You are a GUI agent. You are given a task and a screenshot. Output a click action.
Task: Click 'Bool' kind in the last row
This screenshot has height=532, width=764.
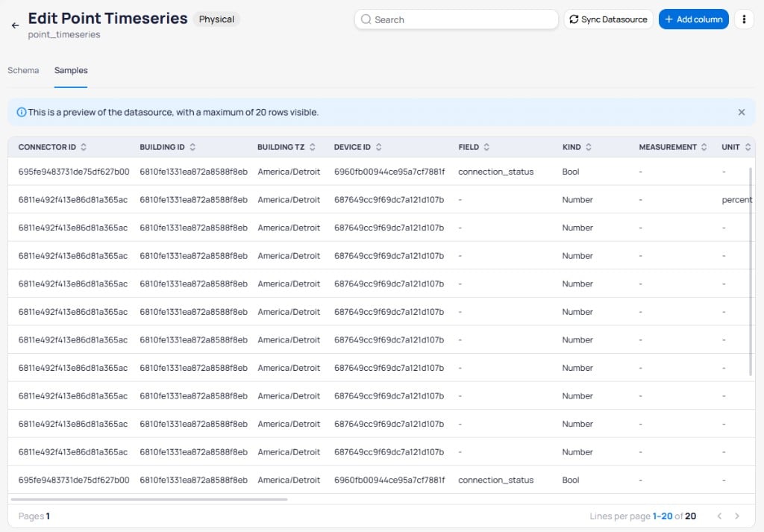[571, 480]
